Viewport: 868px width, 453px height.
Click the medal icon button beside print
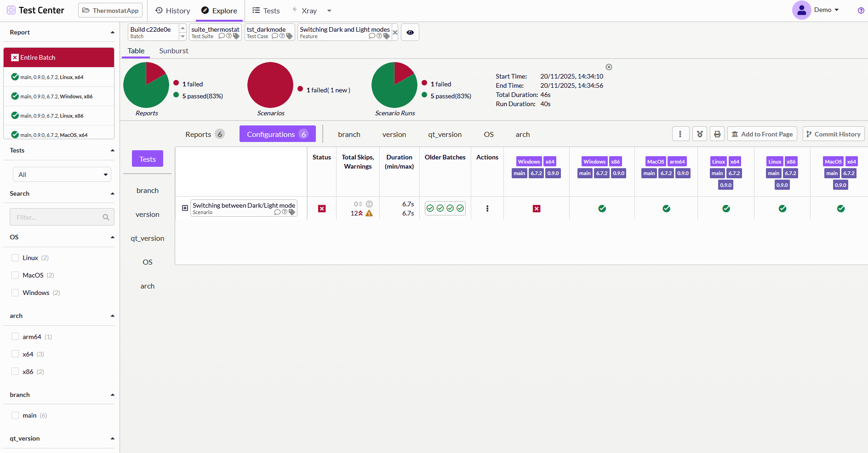pos(700,134)
